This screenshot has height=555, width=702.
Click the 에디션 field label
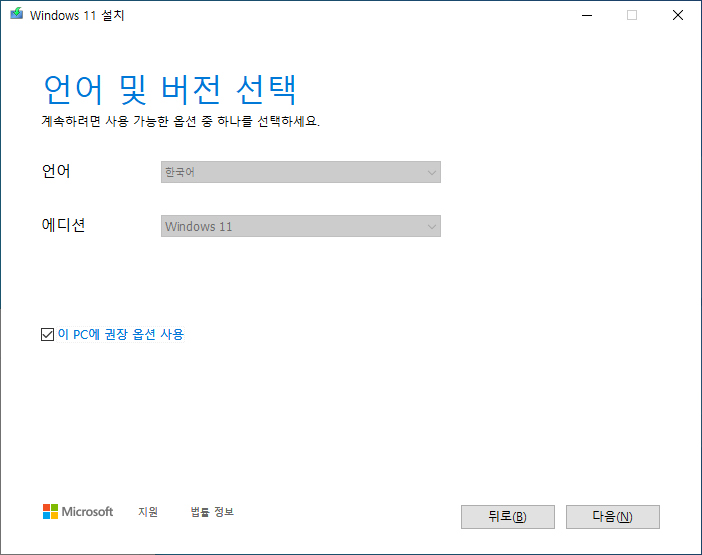coord(63,225)
